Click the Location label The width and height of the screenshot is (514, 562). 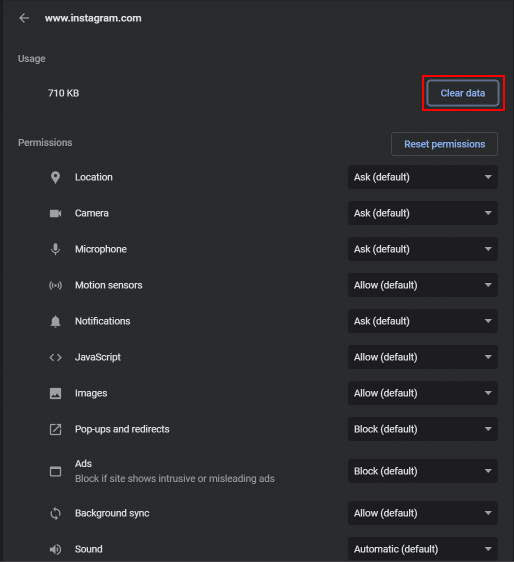coord(94,177)
